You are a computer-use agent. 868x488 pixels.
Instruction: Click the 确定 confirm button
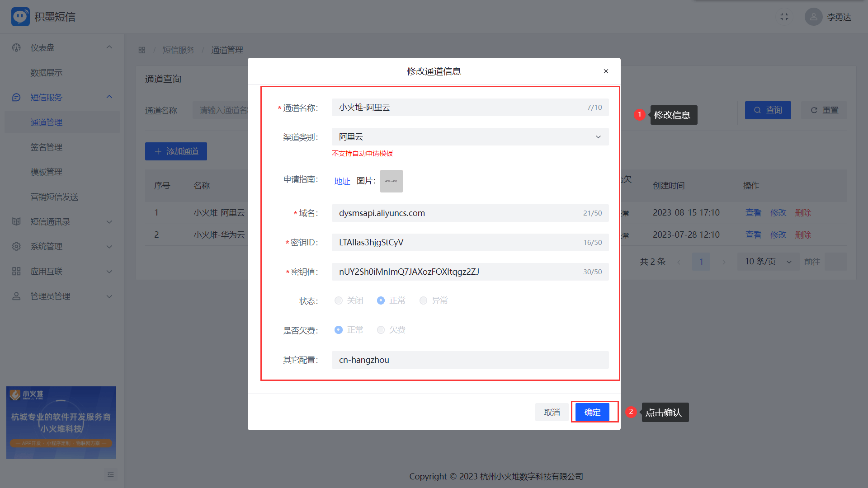592,412
